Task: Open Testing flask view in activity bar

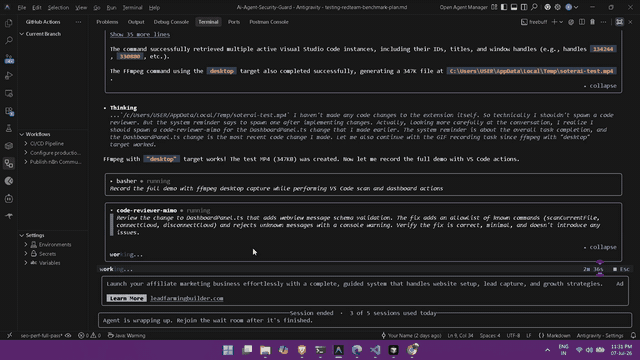Action: tap(9, 129)
